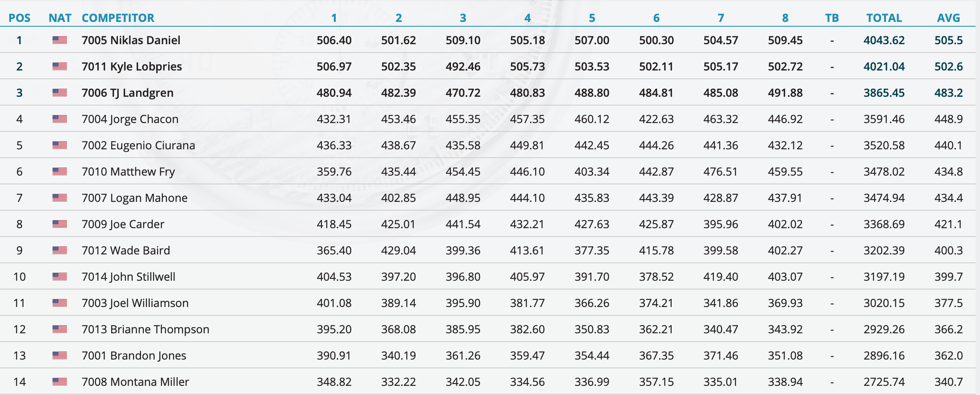Image resolution: width=980 pixels, height=395 pixels.
Task: Click the flag icon for Matthew Fry
Action: [59, 171]
